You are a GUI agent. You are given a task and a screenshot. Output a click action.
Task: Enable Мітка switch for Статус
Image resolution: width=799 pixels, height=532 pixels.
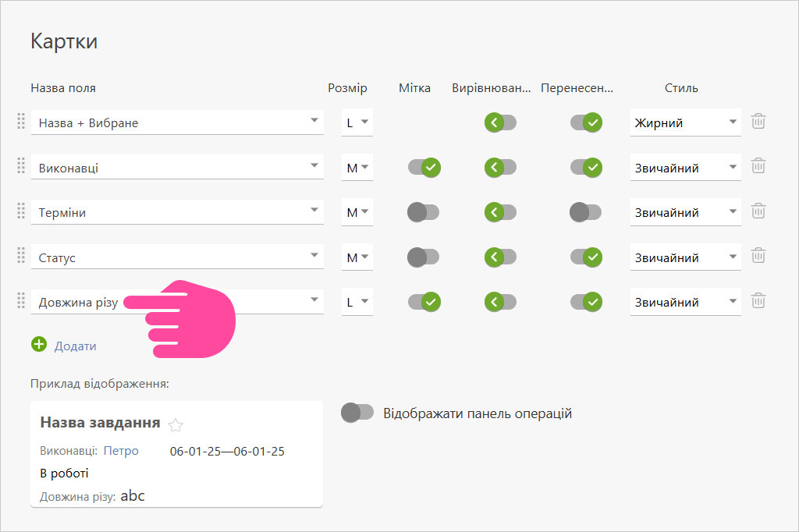click(x=424, y=257)
